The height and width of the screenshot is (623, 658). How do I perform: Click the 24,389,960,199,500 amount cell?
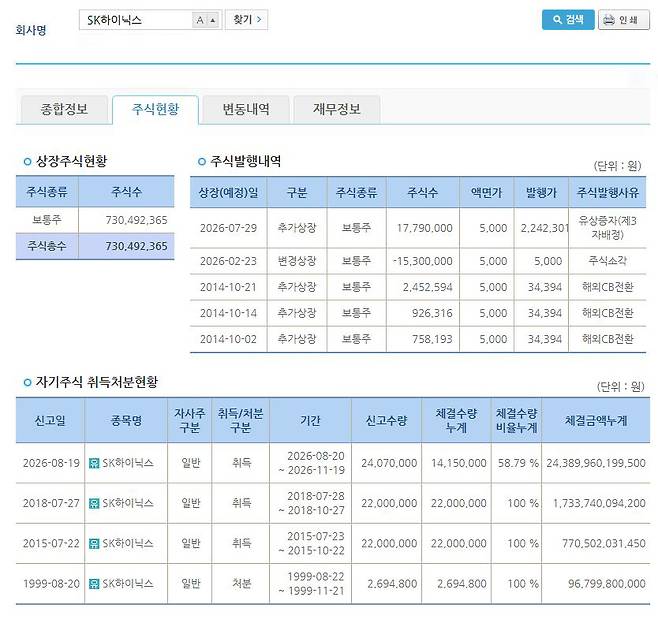596,463
